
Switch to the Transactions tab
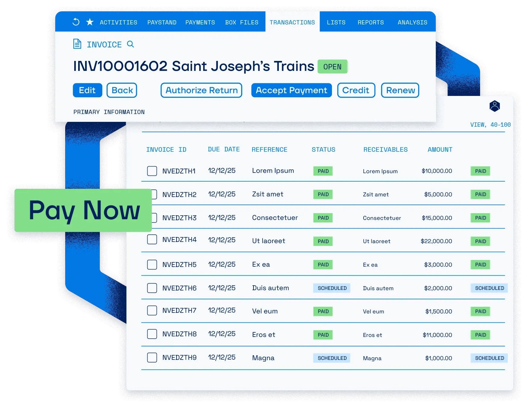click(x=292, y=22)
